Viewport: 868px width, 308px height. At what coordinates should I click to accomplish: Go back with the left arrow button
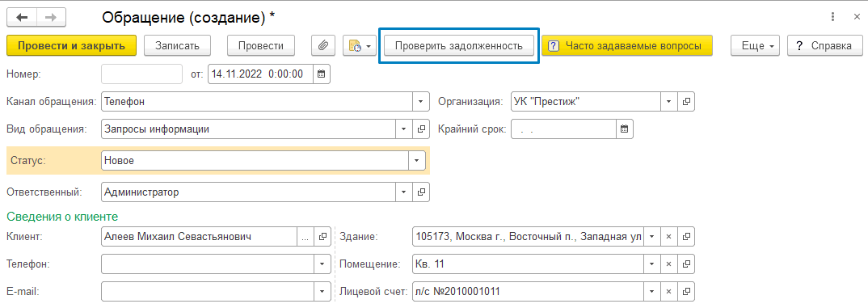point(22,18)
